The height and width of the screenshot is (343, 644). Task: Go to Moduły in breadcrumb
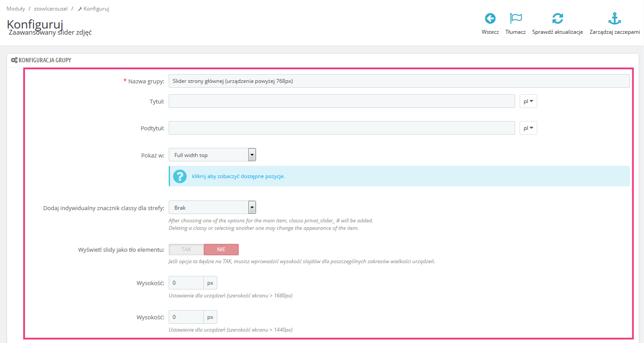tap(15, 9)
